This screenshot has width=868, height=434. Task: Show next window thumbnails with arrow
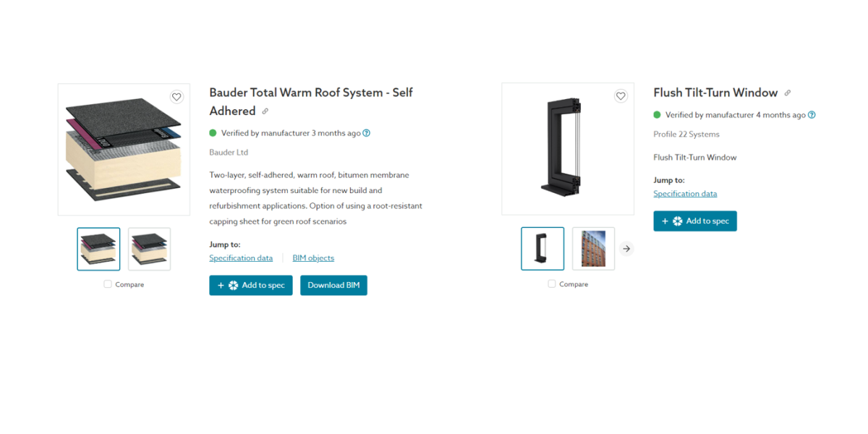tap(626, 249)
